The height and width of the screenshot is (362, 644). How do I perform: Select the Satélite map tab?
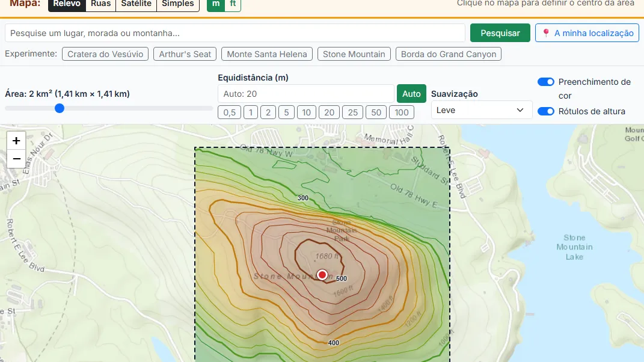click(136, 4)
